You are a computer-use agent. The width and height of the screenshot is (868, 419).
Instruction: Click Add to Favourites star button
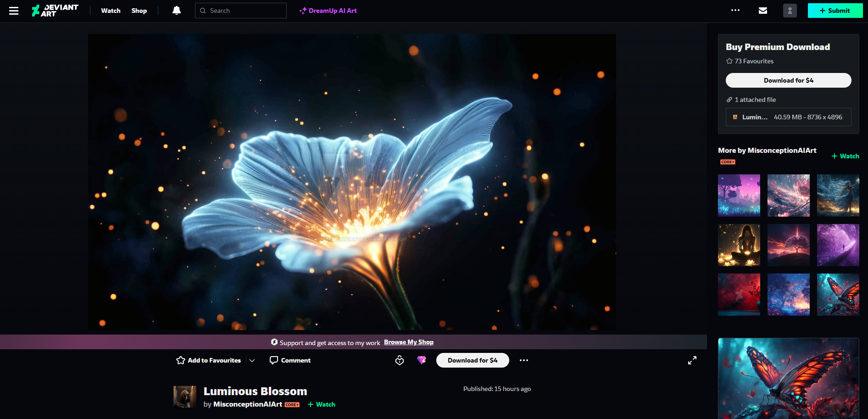209,360
